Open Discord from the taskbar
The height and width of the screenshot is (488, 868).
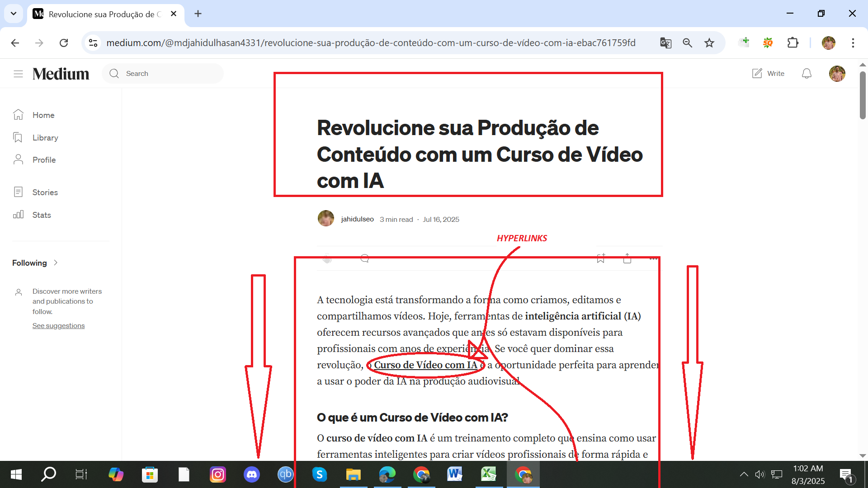tap(252, 475)
